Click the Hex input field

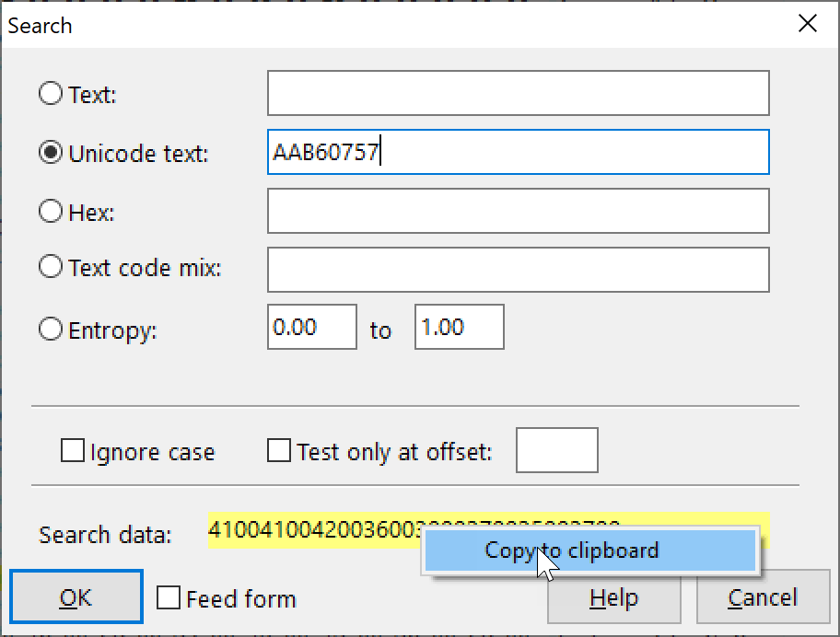point(518,211)
